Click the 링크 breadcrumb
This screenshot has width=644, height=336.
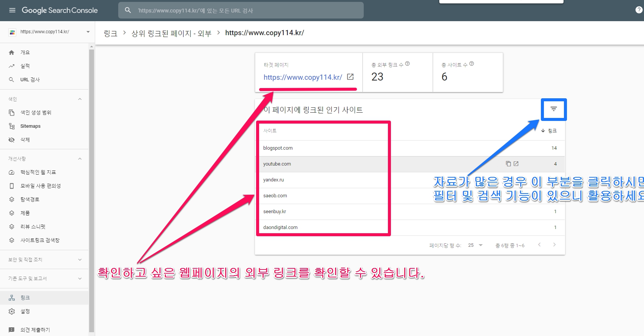click(x=111, y=33)
